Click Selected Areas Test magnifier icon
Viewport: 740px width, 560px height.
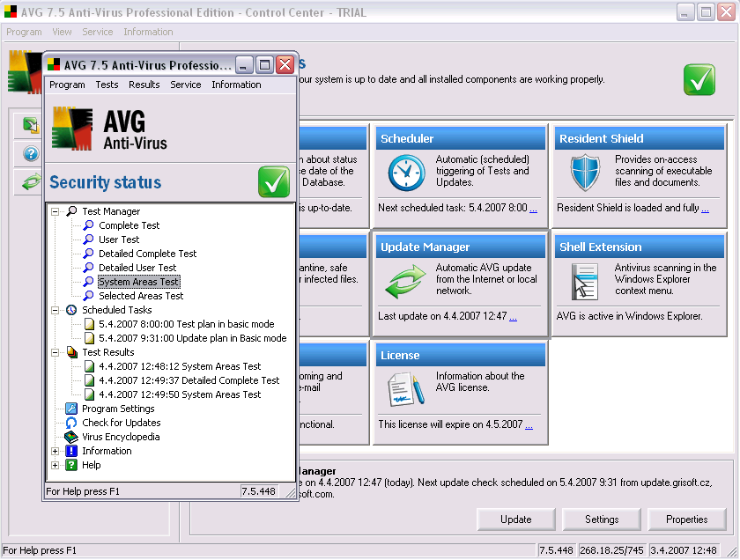click(x=88, y=296)
